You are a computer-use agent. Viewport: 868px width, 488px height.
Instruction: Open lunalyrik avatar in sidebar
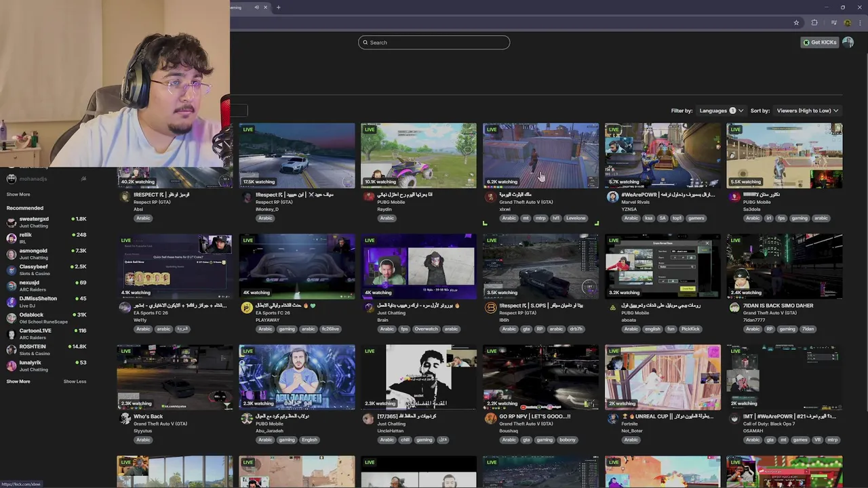tap(11, 365)
